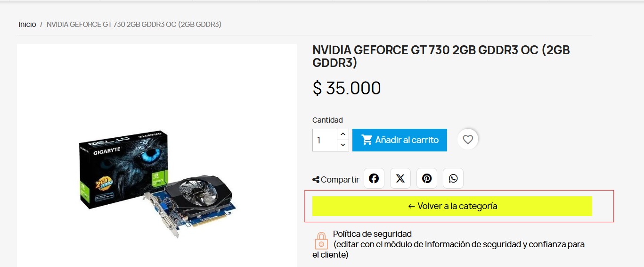Click the Compartir share icon

[x=316, y=180]
